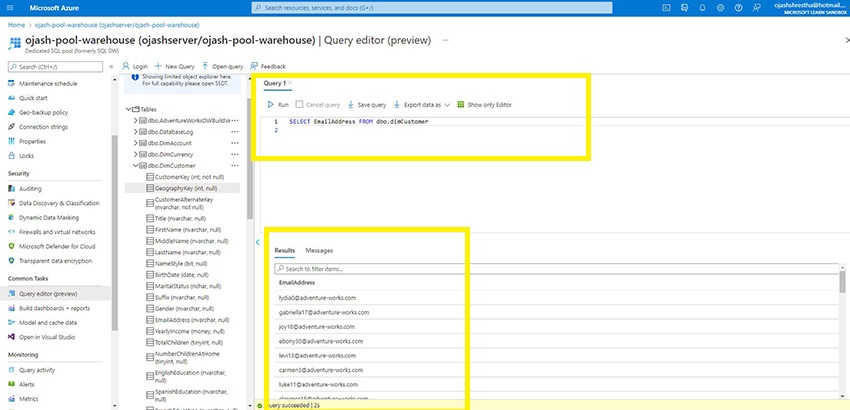Click Cancel query
This screenshot has height=410, width=850.
(x=318, y=105)
